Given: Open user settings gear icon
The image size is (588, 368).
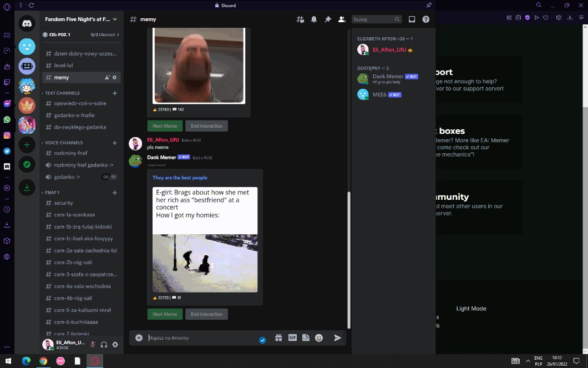Looking at the screenshot, I should [x=115, y=345].
